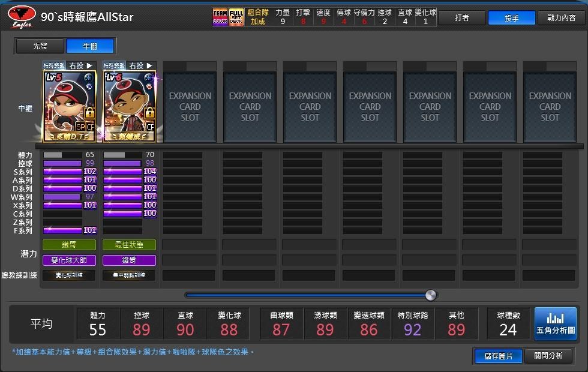Click the Eagles team logo
The image size is (588, 372).
(x=22, y=17)
